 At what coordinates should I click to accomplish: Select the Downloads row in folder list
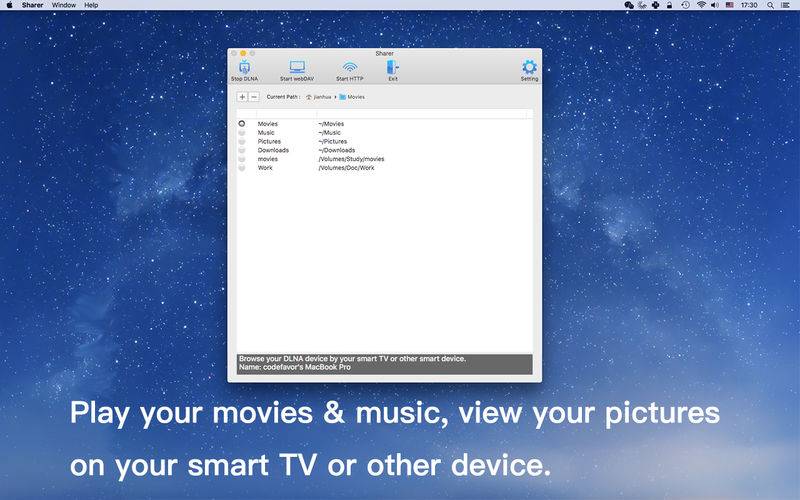pos(273,150)
